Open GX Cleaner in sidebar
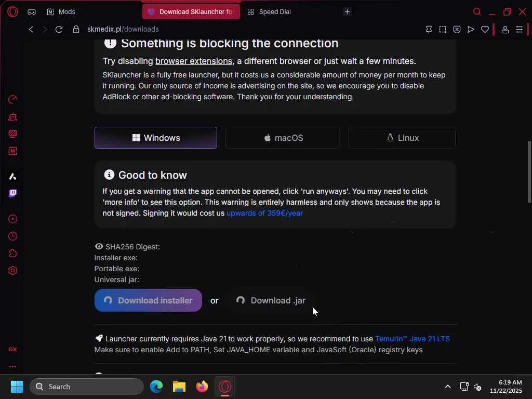This screenshot has width=532, height=399. (12, 117)
